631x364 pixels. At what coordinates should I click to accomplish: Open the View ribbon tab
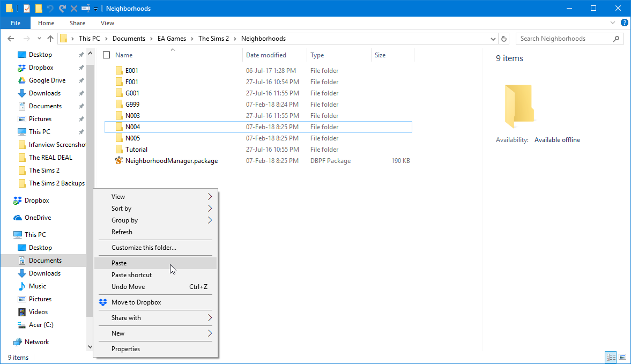pyautogui.click(x=107, y=23)
